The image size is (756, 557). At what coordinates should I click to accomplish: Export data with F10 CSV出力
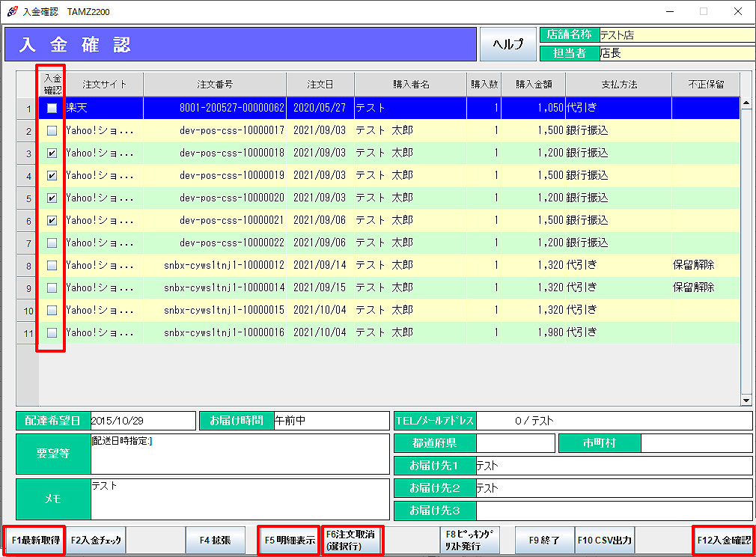604,540
